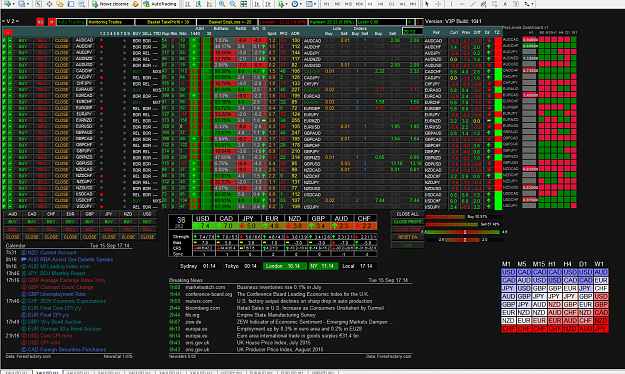The height and width of the screenshot is (374, 625).
Task: Open the templates toolbar icon
Action: [309, 4]
